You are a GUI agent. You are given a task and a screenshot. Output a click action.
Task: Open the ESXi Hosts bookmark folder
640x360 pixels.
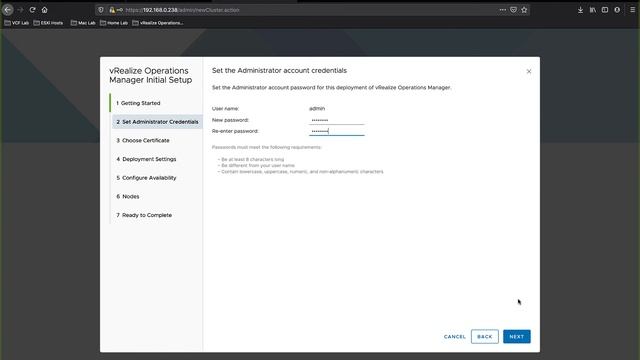pos(48,23)
